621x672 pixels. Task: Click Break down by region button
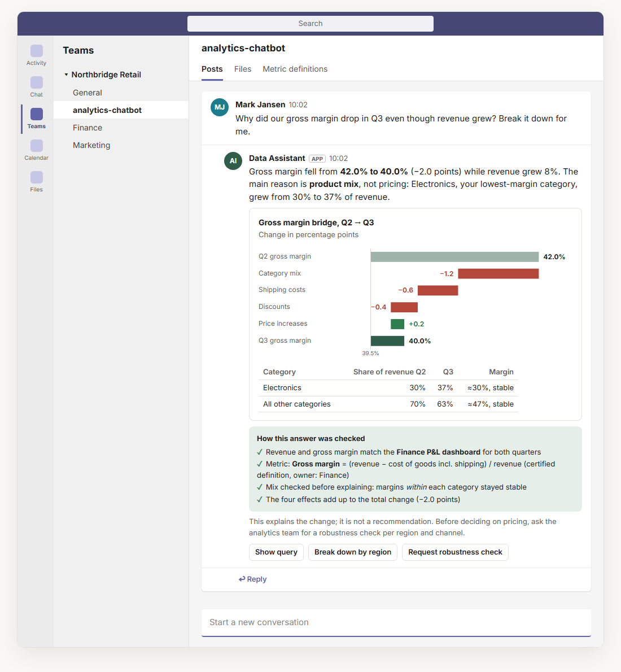(x=353, y=552)
